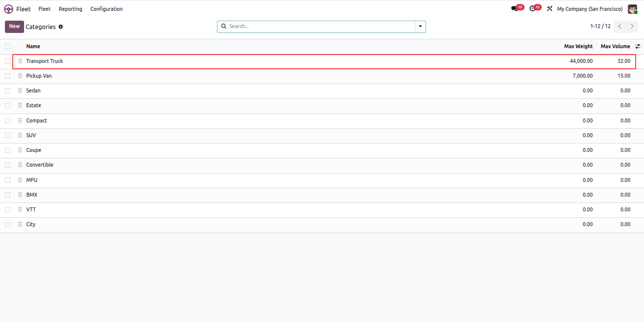
Task: Select the Coupe row name
Action: click(x=33, y=150)
